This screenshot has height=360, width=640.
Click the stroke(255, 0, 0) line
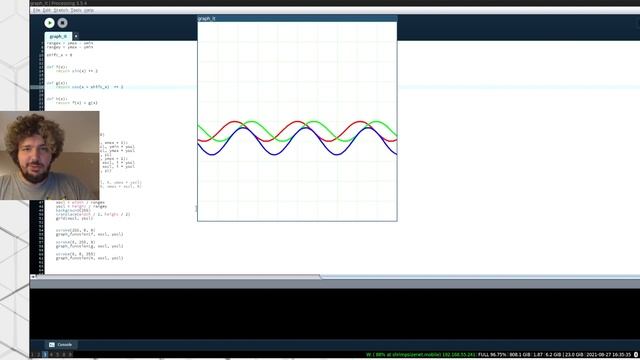point(76,230)
